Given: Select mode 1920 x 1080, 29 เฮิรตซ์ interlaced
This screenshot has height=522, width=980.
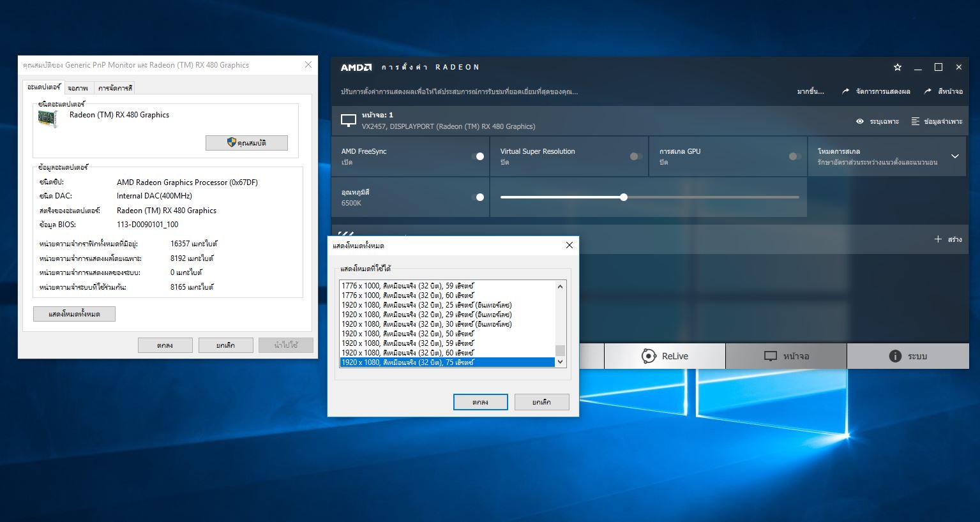Looking at the screenshot, I should (447, 315).
